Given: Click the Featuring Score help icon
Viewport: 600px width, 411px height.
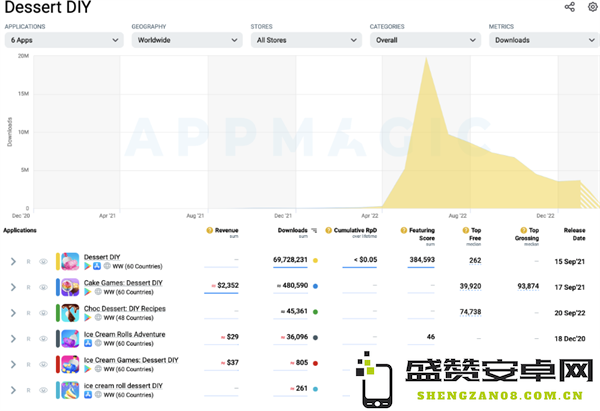Looking at the screenshot, I should coord(404,230).
